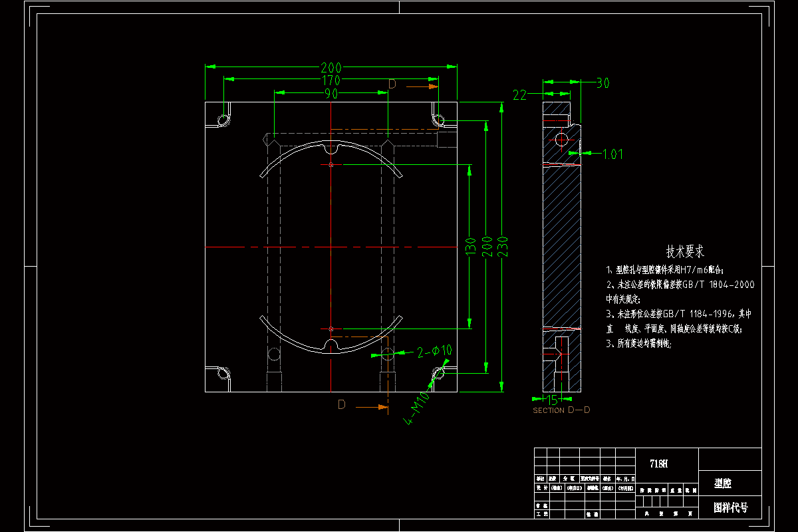Select the vertical 130 dimension text

471,247
